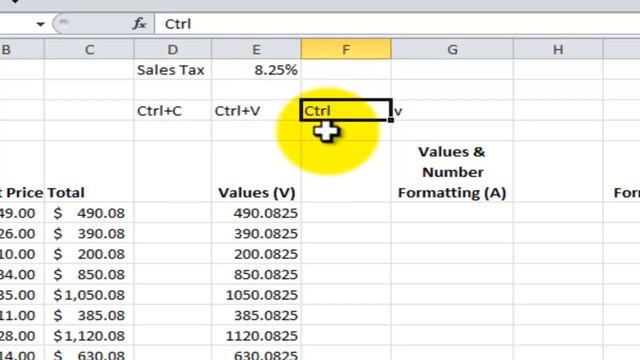Select the 8.25% cell
The width and height of the screenshot is (640, 360).
tap(256, 70)
